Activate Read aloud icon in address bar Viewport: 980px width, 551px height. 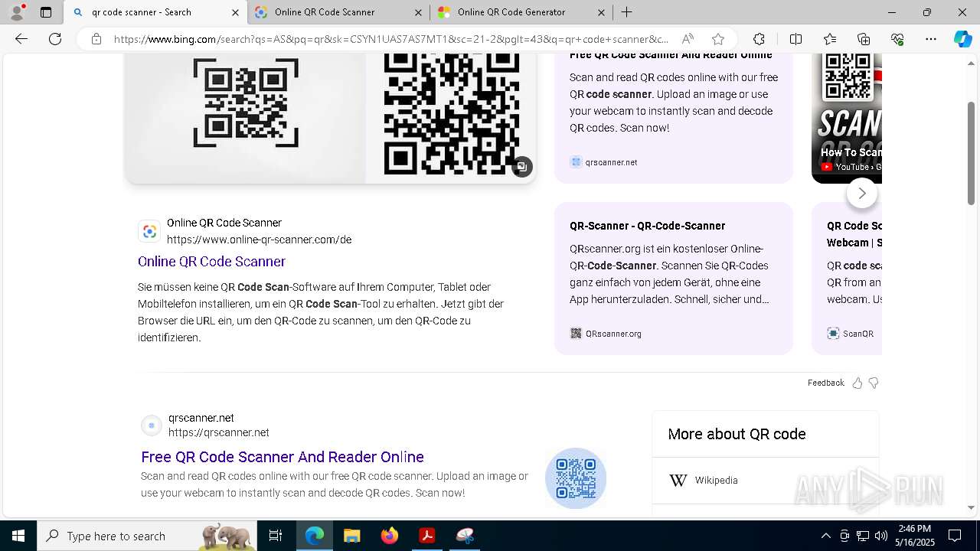pyautogui.click(x=688, y=39)
